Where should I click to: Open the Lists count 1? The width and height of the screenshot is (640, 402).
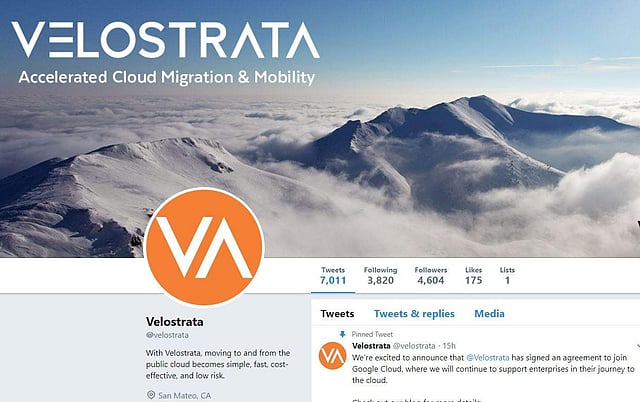click(x=507, y=275)
